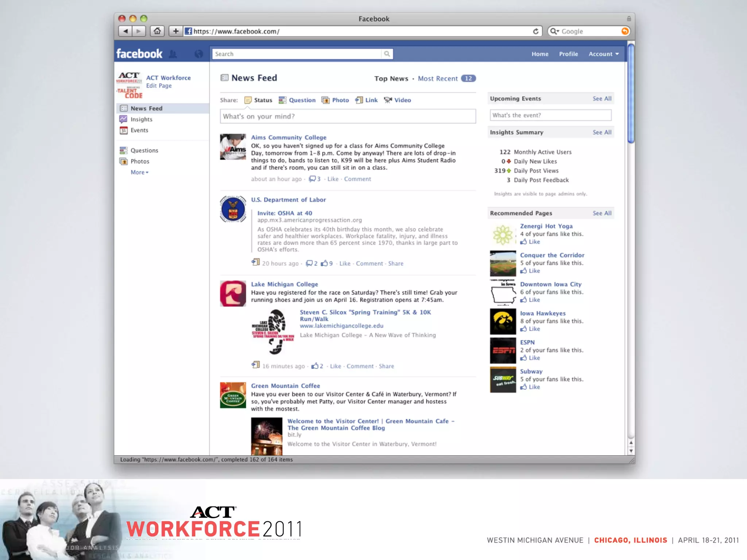This screenshot has height=560, width=747.
Task: Click the vertical scrollbar thumb
Action: [x=631, y=93]
